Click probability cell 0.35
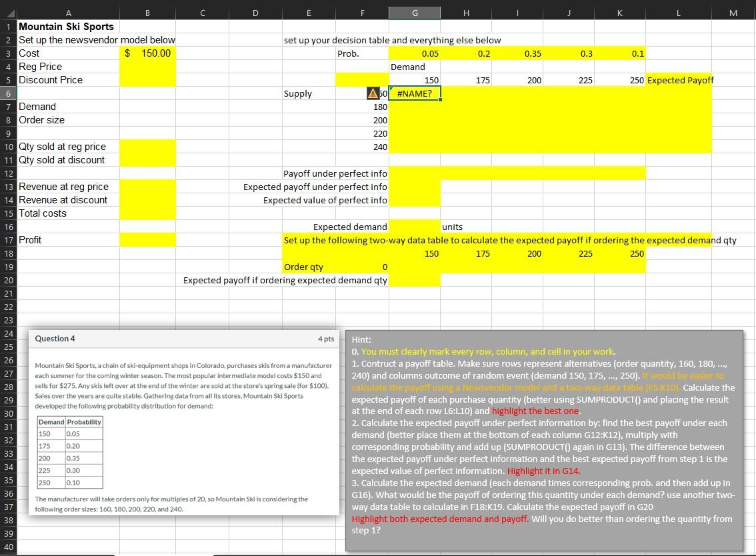This screenshot has height=556, width=756. tap(517, 53)
